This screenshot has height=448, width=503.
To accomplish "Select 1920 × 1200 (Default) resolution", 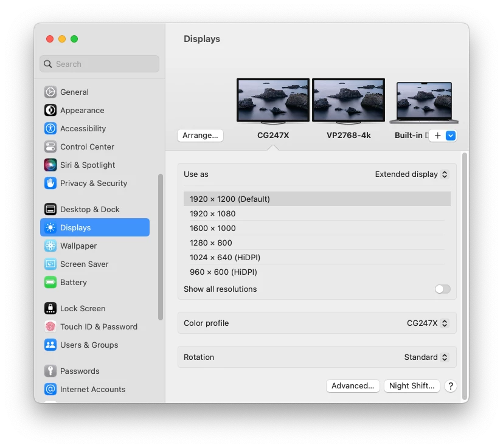I will click(317, 199).
